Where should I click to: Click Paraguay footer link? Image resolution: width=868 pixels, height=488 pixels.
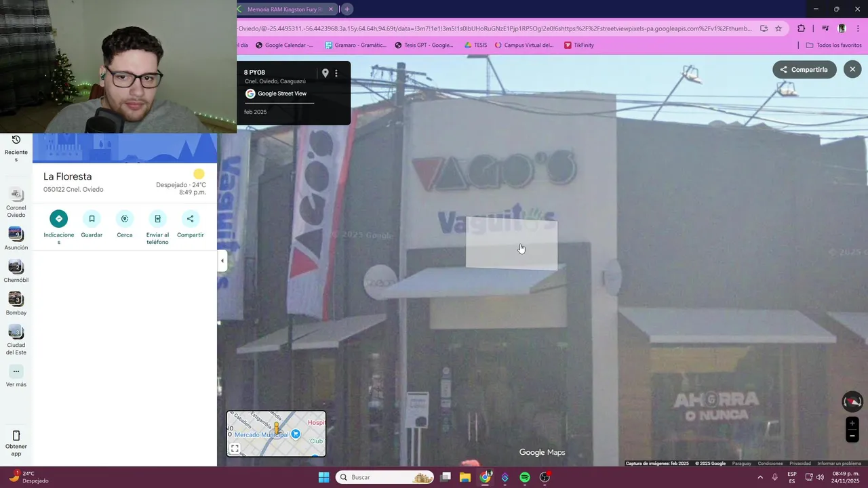pyautogui.click(x=742, y=464)
